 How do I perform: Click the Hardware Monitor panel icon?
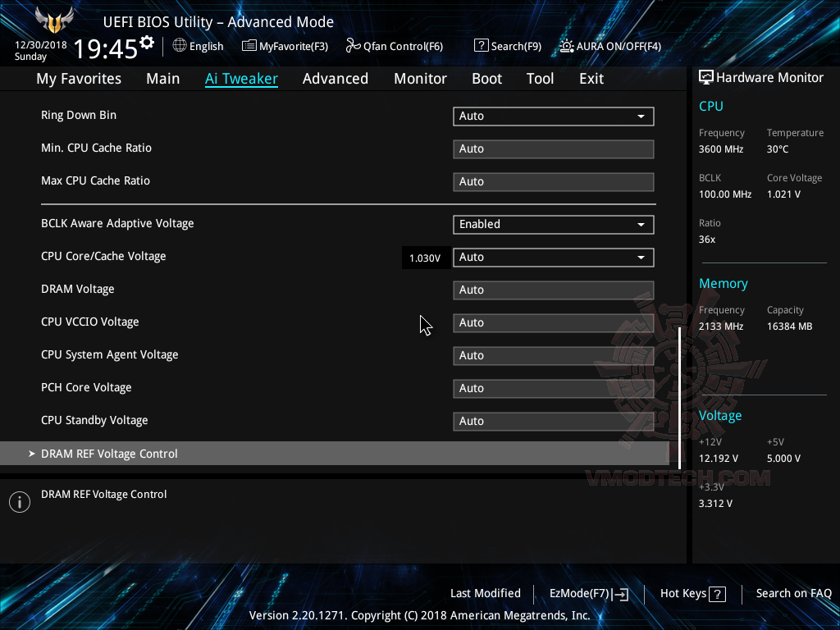coord(706,76)
